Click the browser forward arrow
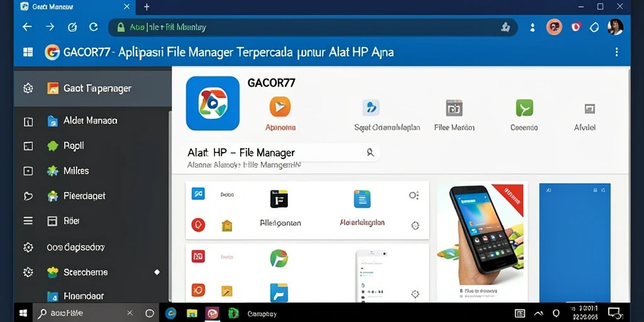This screenshot has width=644, height=322. pyautogui.click(x=50, y=27)
